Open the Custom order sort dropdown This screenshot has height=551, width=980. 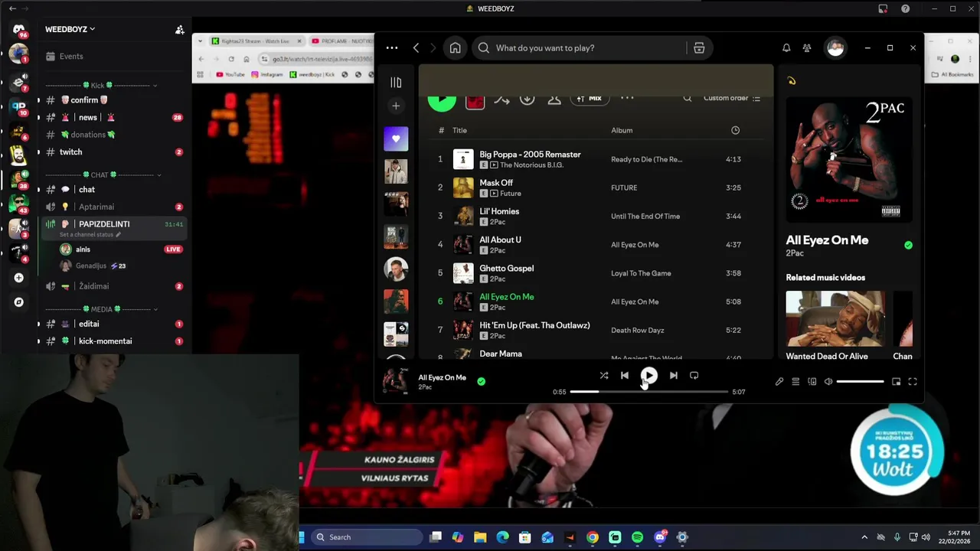(x=732, y=98)
